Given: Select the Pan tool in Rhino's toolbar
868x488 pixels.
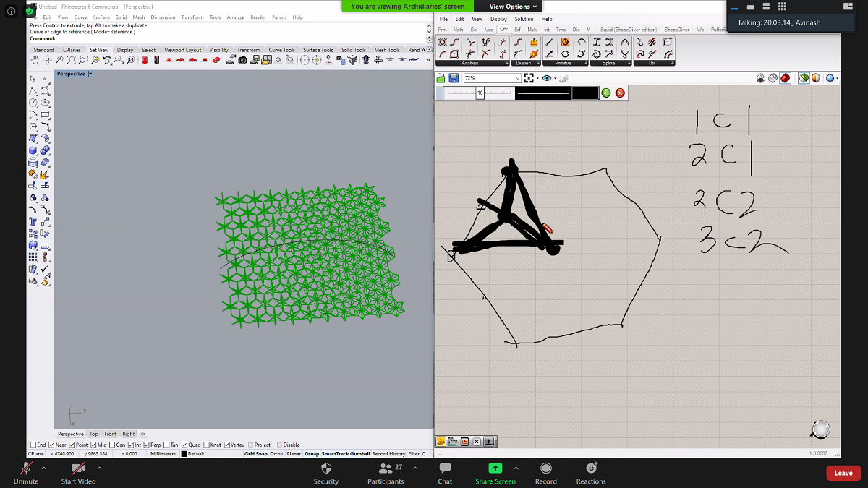Looking at the screenshot, I should pyautogui.click(x=35, y=59).
